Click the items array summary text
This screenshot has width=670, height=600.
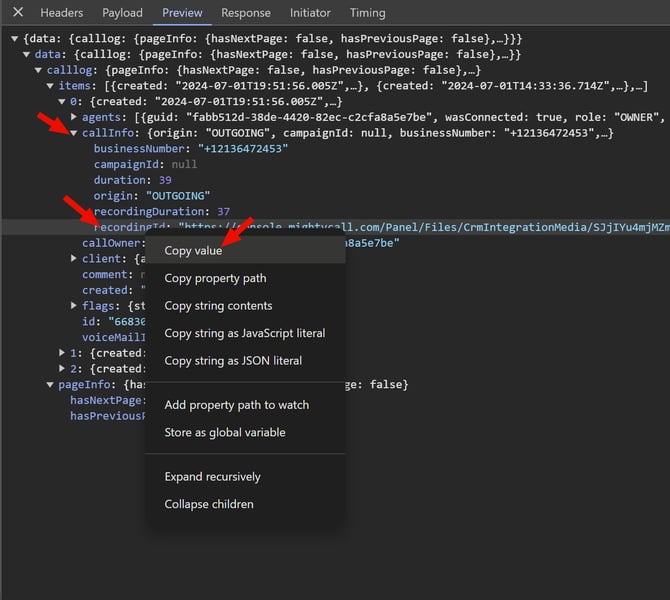pos(376,86)
